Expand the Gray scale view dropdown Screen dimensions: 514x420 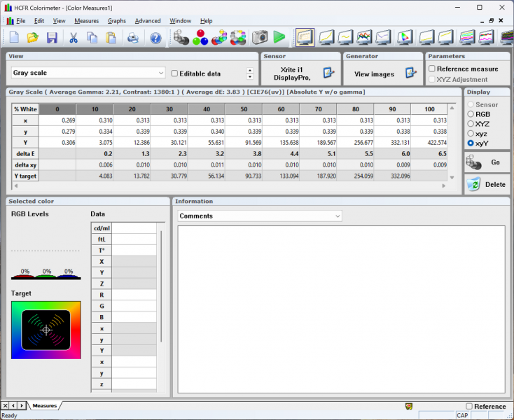(x=161, y=73)
